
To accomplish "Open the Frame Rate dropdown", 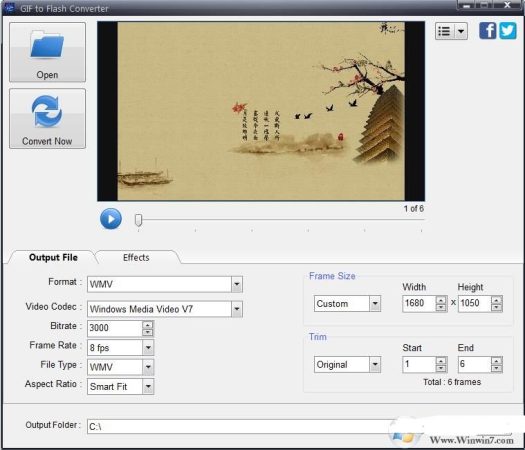I will pyautogui.click(x=148, y=348).
